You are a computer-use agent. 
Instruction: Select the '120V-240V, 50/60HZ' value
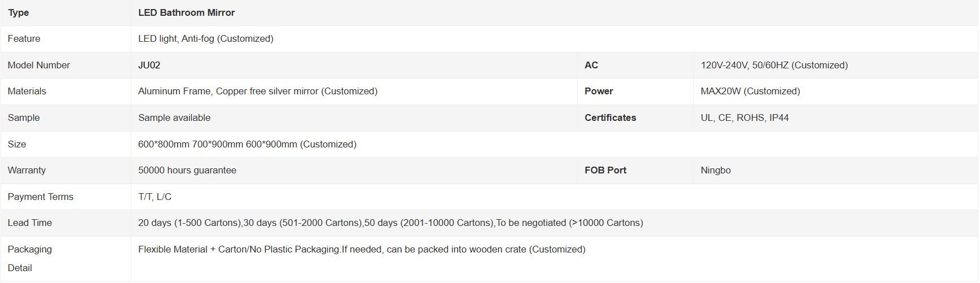[x=745, y=65]
